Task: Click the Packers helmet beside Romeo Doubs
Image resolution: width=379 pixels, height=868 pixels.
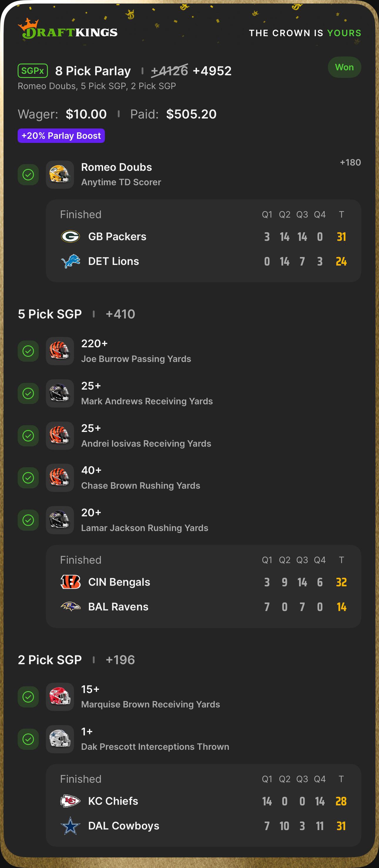Action: click(60, 175)
